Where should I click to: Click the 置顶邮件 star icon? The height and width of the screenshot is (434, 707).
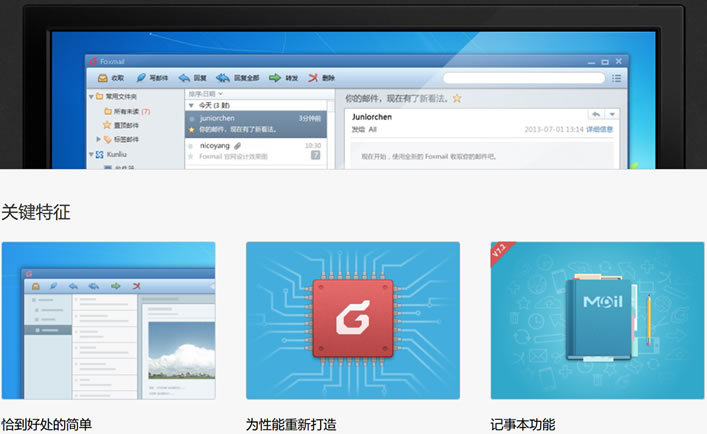point(107,125)
